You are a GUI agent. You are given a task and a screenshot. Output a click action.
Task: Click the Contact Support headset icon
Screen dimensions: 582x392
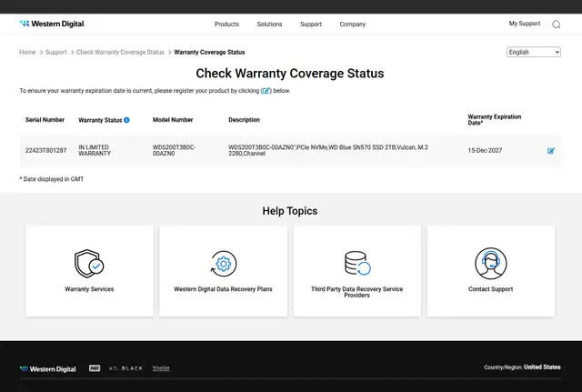pos(491,263)
